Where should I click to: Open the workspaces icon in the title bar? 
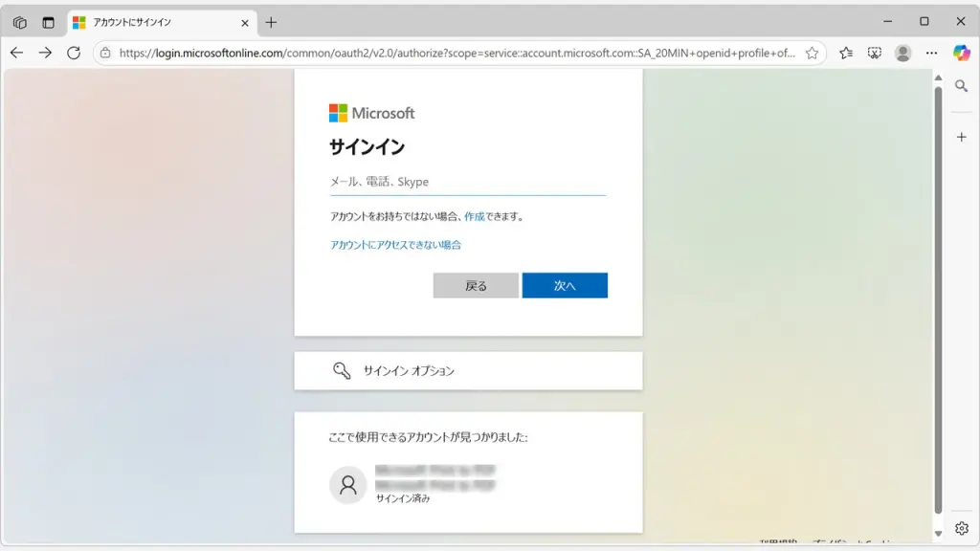pos(20,23)
